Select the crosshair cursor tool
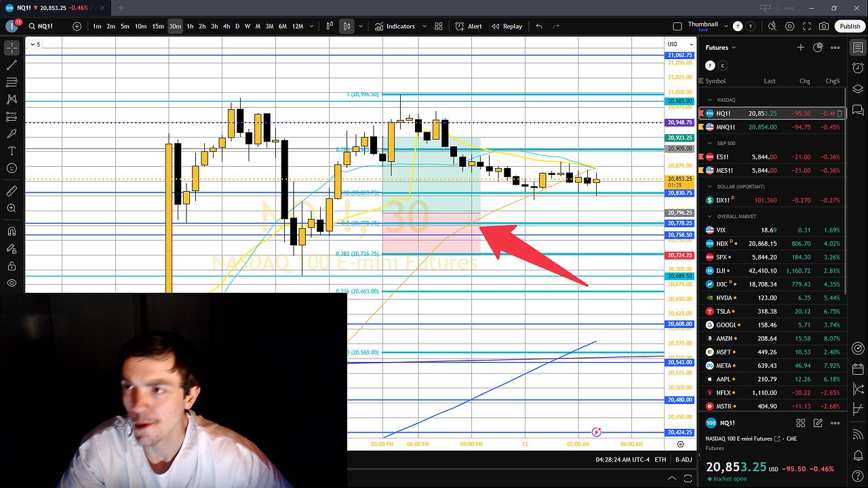This screenshot has height=488, width=868. click(12, 48)
